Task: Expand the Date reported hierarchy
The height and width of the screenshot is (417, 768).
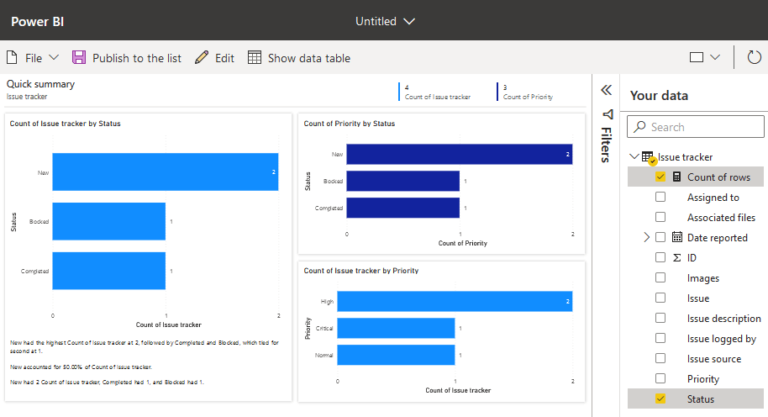Action: click(x=646, y=237)
